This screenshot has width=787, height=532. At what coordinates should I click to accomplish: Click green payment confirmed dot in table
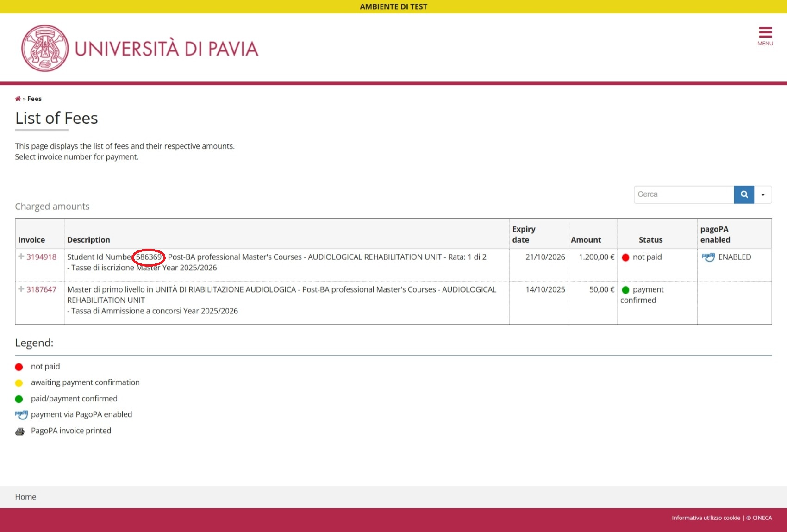tap(625, 290)
